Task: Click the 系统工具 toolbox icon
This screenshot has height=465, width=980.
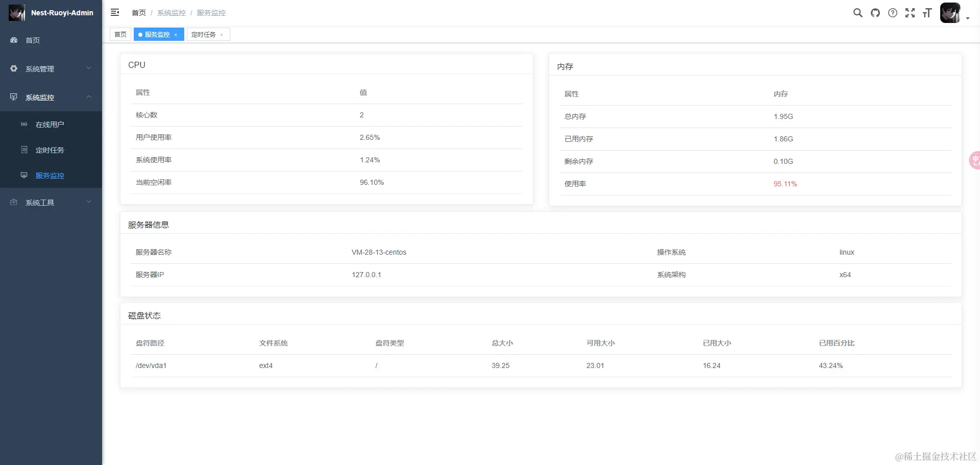Action: tap(14, 202)
